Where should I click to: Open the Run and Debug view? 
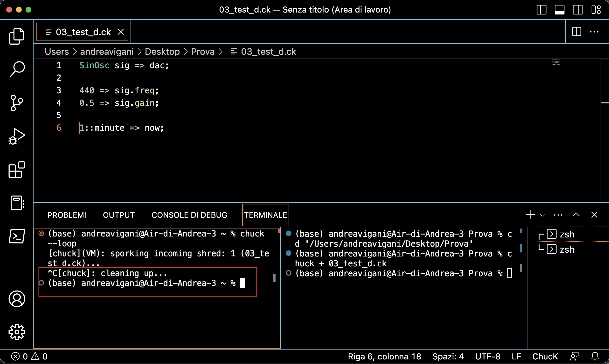(17, 136)
